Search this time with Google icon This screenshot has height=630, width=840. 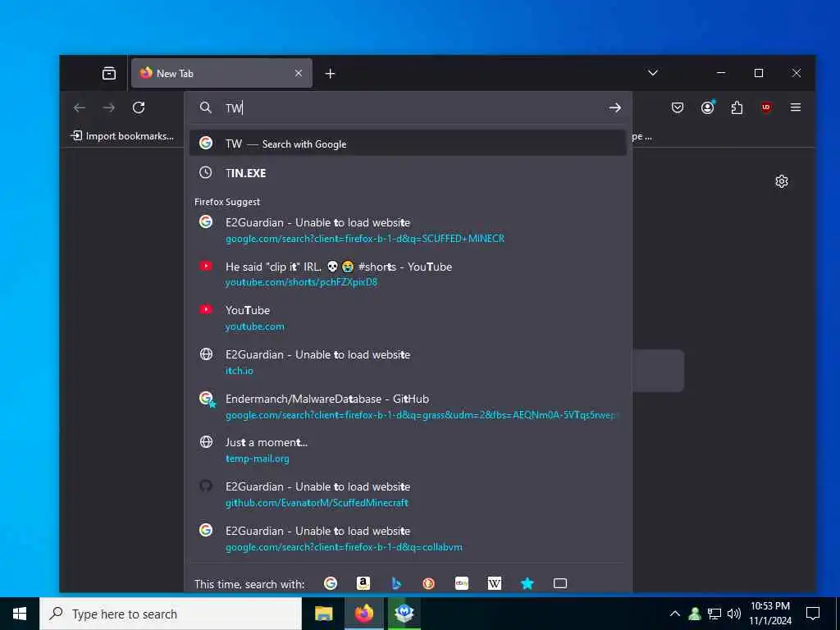click(331, 583)
